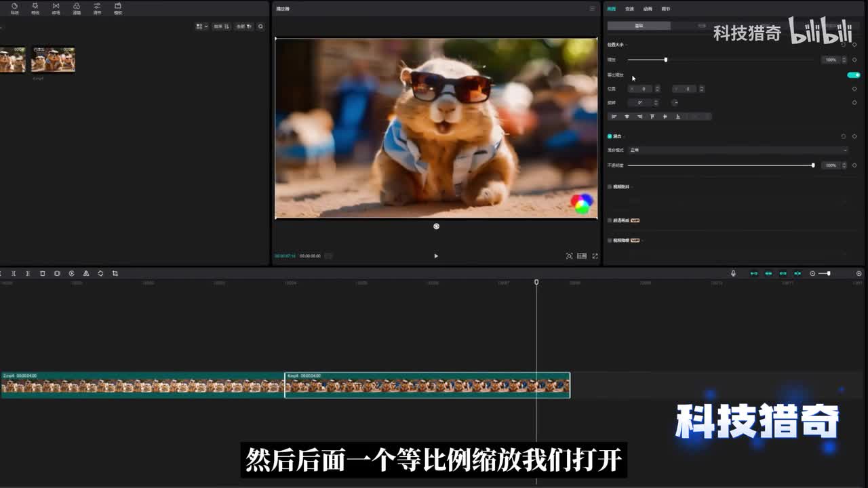Enable the video stabilization (视频防抖) checkbox
The width and height of the screenshot is (868, 488).
(610, 186)
